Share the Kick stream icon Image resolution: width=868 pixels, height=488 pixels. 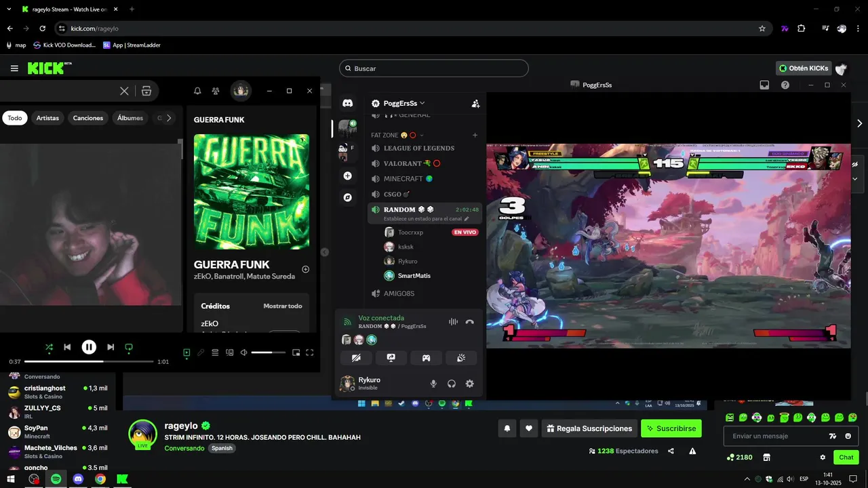click(671, 451)
